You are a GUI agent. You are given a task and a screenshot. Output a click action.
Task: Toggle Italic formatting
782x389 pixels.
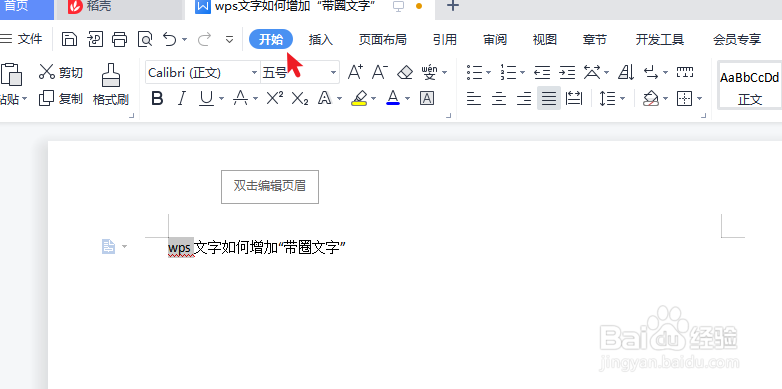(182, 98)
